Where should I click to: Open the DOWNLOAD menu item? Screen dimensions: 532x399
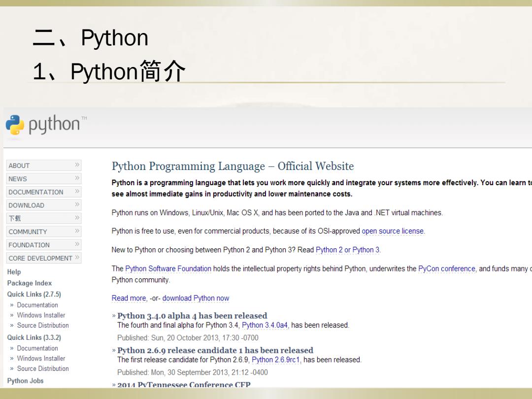pyautogui.click(x=44, y=205)
